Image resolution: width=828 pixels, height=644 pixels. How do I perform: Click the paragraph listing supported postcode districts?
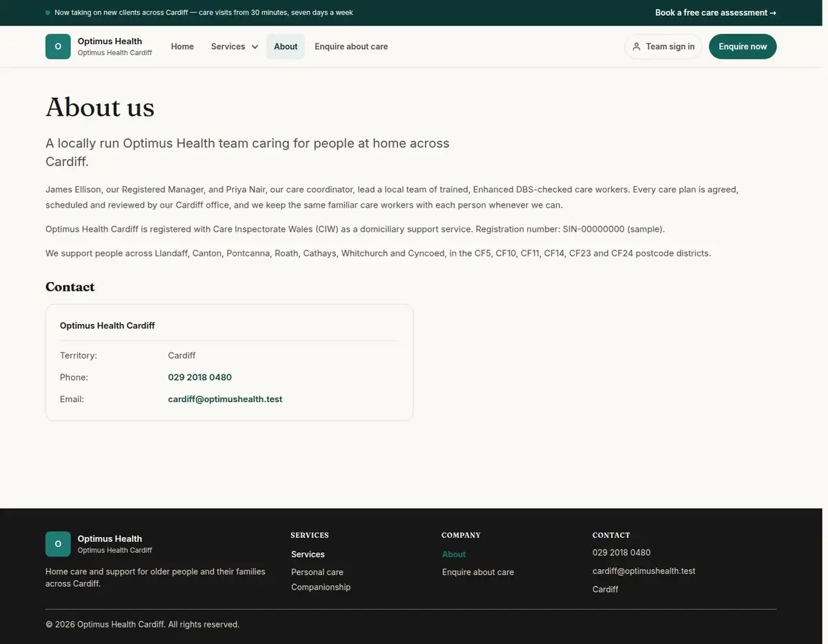[378, 253]
